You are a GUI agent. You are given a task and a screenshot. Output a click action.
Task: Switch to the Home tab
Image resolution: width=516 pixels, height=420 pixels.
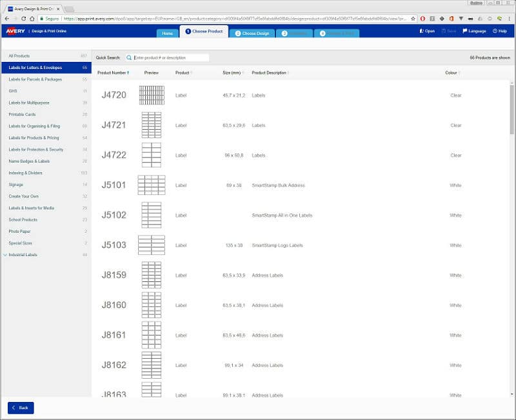168,34
